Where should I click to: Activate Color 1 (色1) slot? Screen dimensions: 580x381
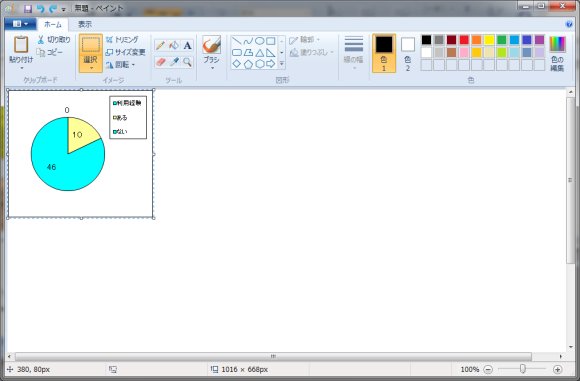pyautogui.click(x=384, y=53)
